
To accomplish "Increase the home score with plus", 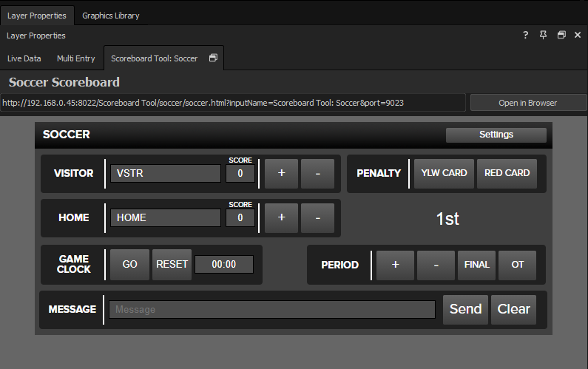I will click(281, 217).
